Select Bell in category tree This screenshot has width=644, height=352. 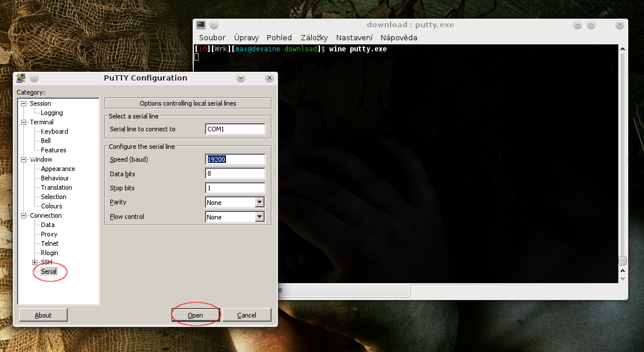46,141
